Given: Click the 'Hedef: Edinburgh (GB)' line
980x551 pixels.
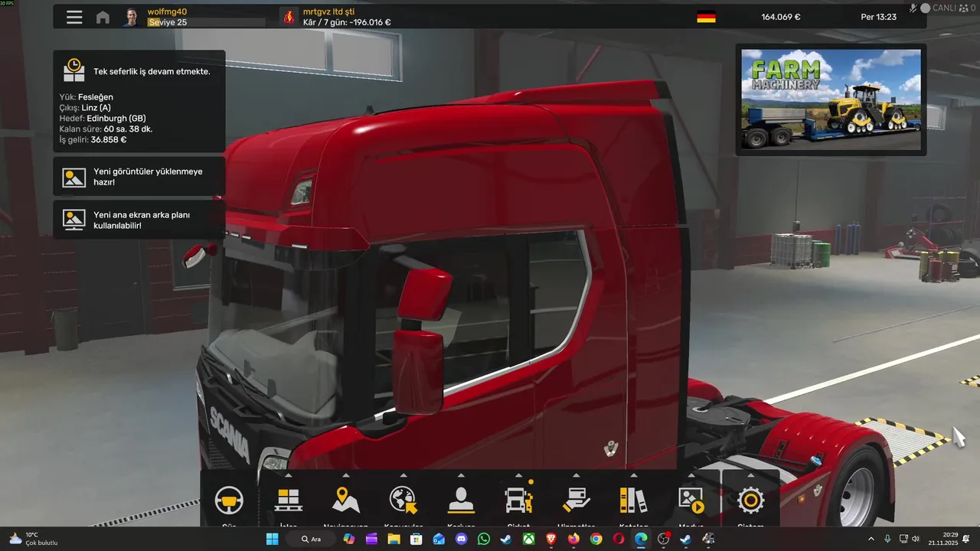Looking at the screenshot, I should coord(103,119).
